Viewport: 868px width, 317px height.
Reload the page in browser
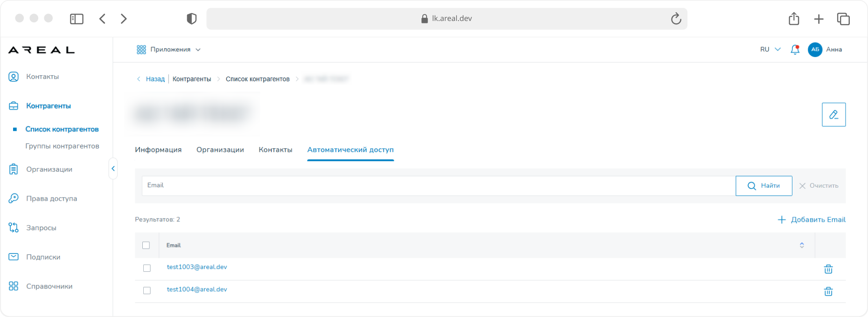pos(676,19)
